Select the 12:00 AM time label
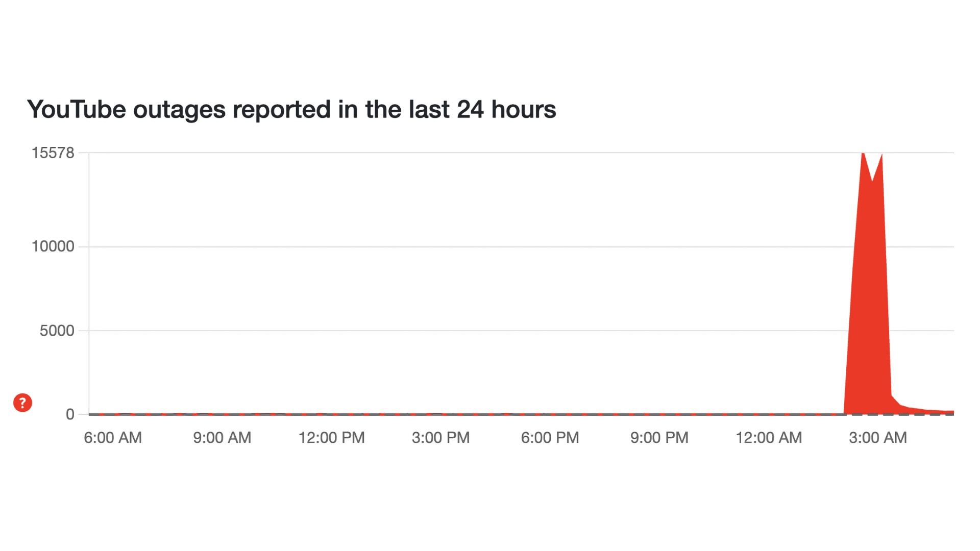The height and width of the screenshot is (551, 980). point(769,438)
